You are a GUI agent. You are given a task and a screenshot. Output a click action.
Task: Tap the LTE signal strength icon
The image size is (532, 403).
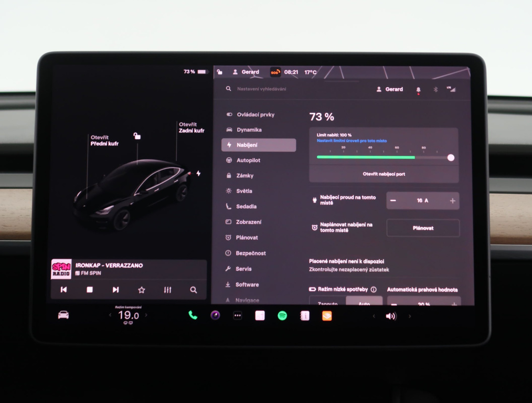pos(451,89)
